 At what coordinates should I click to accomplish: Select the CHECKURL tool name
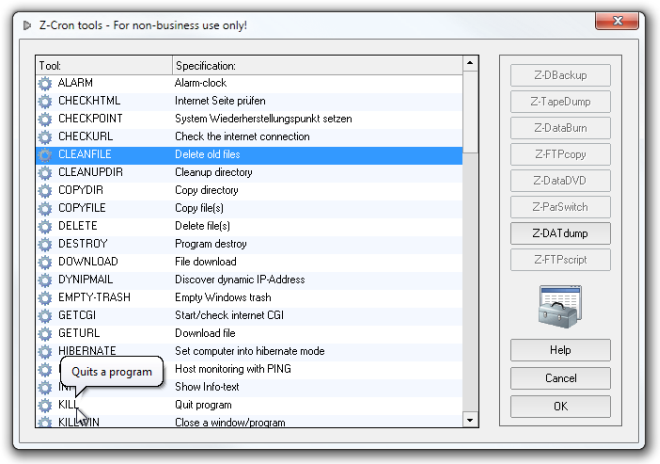tap(85, 136)
